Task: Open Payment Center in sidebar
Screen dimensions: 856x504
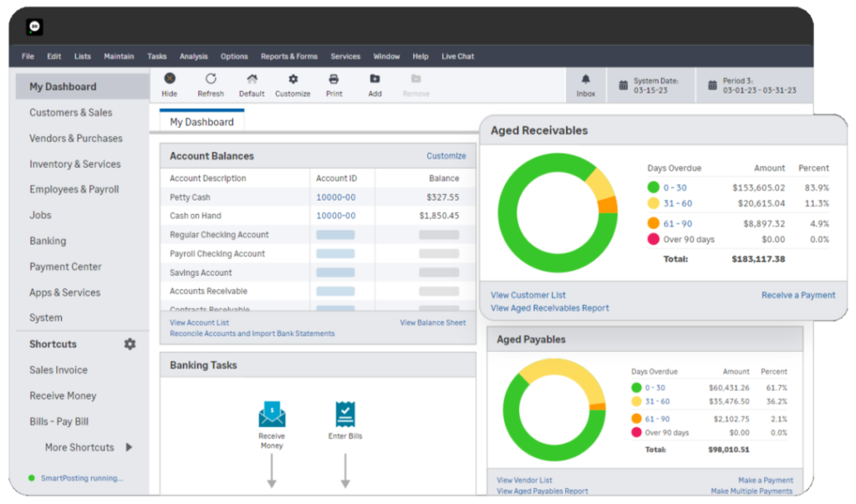Action: point(65,267)
